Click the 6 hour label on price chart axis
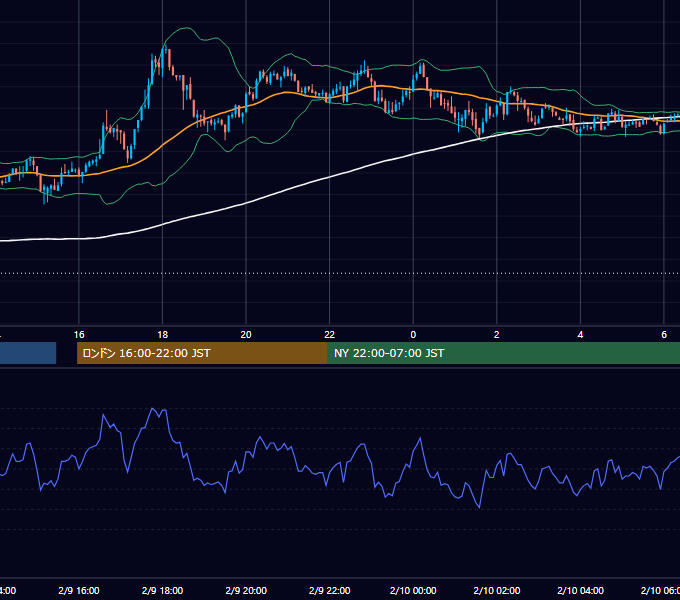The image size is (680, 600). [664, 335]
